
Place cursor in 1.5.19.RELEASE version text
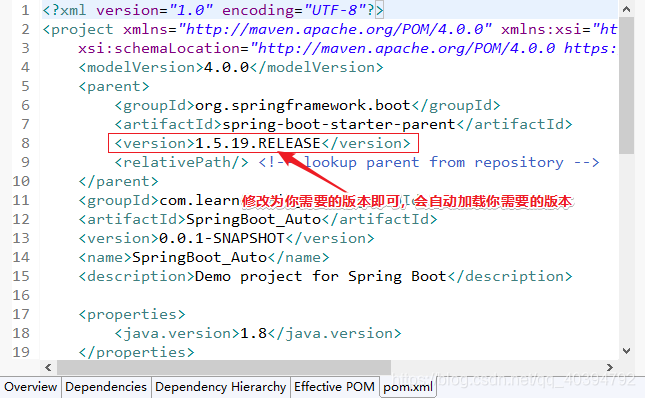pos(258,143)
